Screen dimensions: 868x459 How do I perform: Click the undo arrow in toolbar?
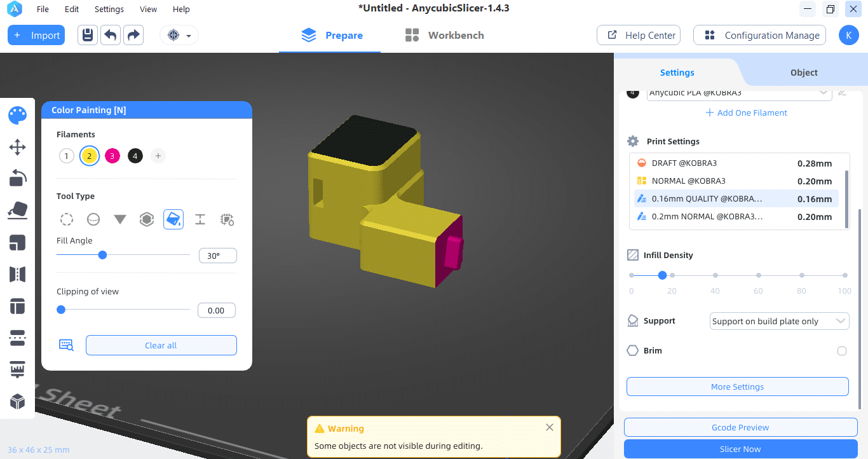[x=111, y=35]
